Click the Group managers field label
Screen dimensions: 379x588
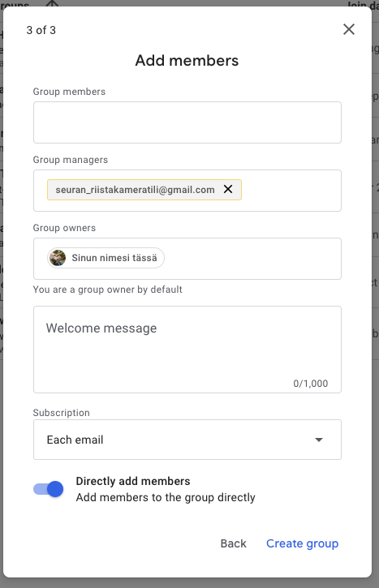click(70, 160)
